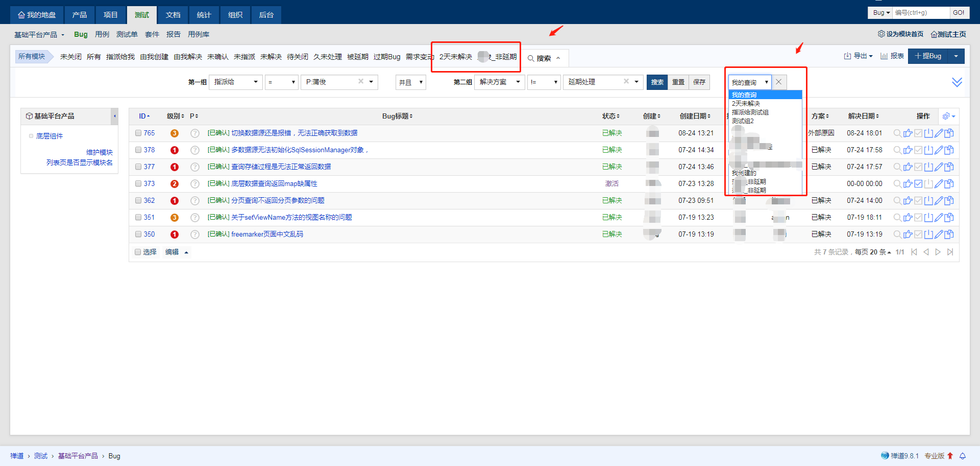Click the close-bug icon for bug 362
Image resolution: width=980 pixels, height=466 pixels.
928,201
